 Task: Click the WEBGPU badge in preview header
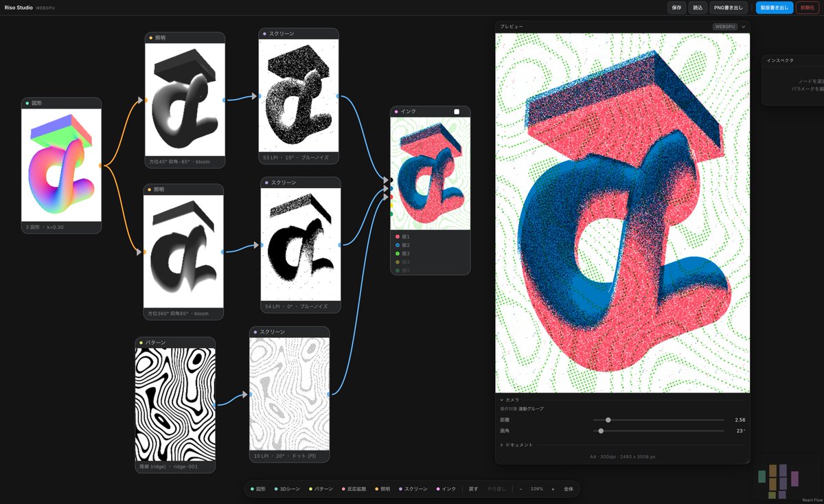[x=725, y=27]
